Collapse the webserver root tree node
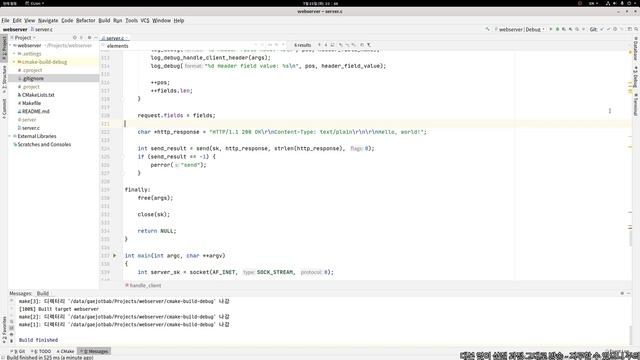Screen dimensions: 640x360 pos(11,46)
